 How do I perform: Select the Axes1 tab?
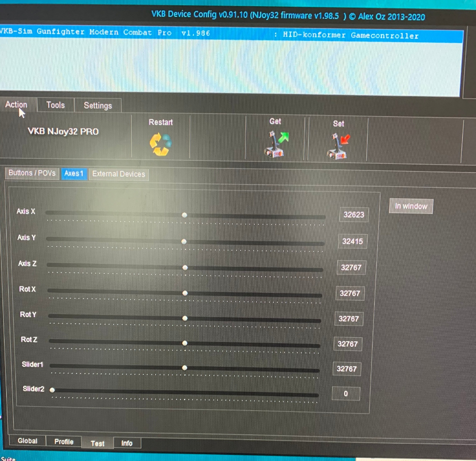click(x=74, y=174)
